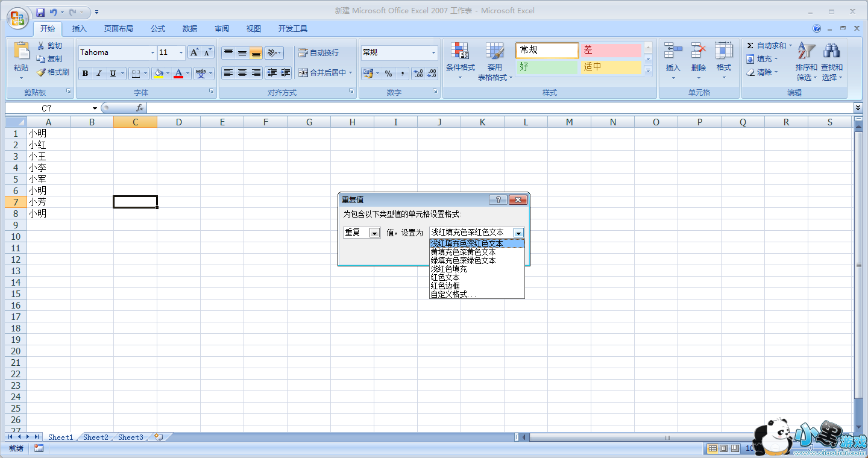Open the font name Tahoma dropdown
Image resolution: width=868 pixels, height=458 pixels.
point(151,53)
